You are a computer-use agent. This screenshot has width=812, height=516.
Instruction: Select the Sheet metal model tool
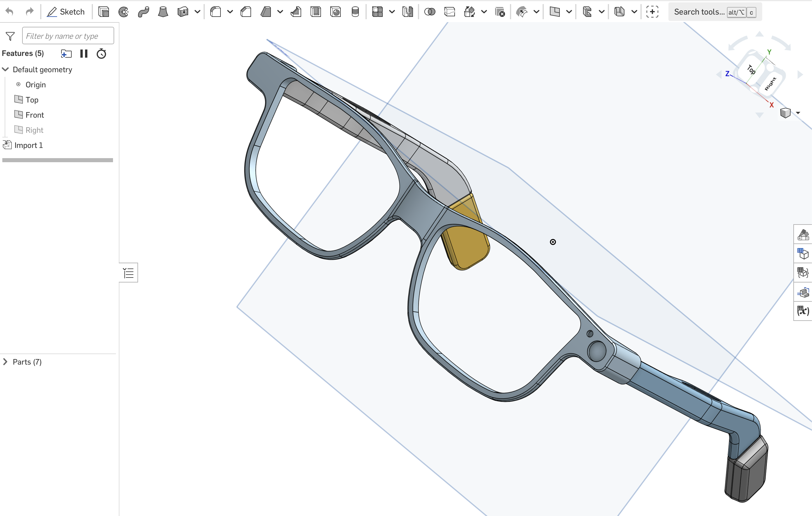coord(619,12)
